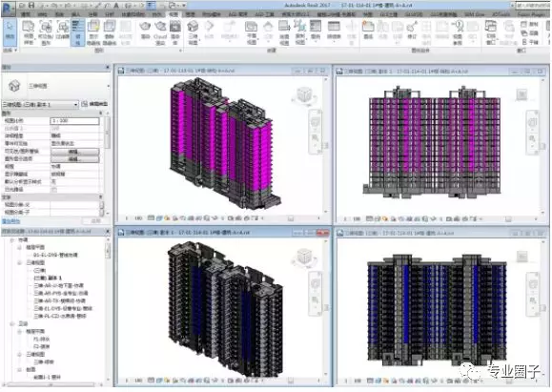This screenshot has height=392, width=552.
Task: Click the Replicate window button in ribbon
Action: pos(530,24)
